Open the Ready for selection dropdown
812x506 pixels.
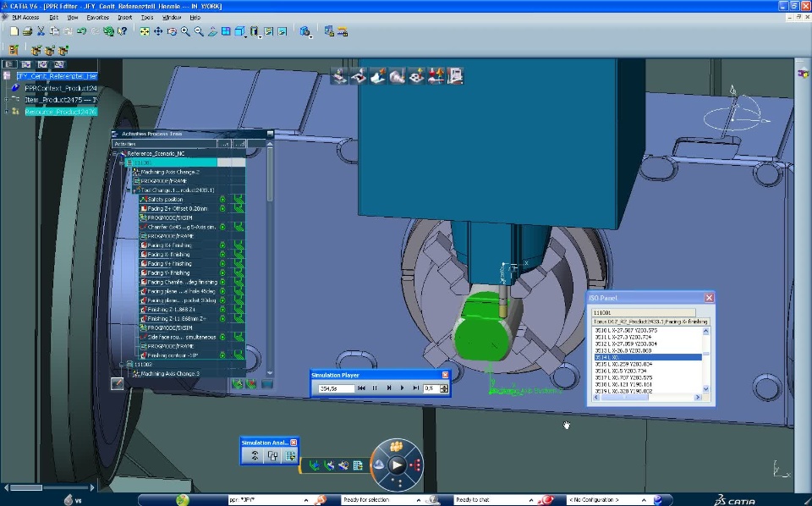[x=419, y=500]
